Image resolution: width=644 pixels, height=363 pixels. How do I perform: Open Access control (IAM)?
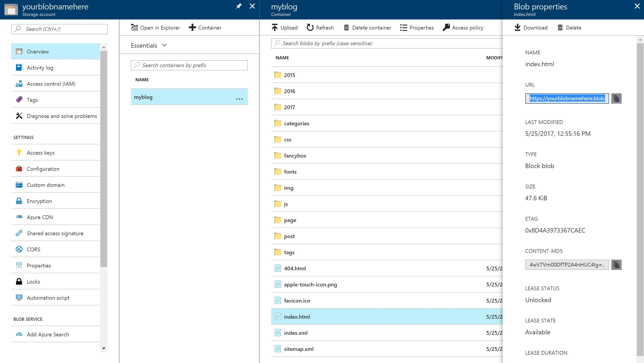(56, 84)
